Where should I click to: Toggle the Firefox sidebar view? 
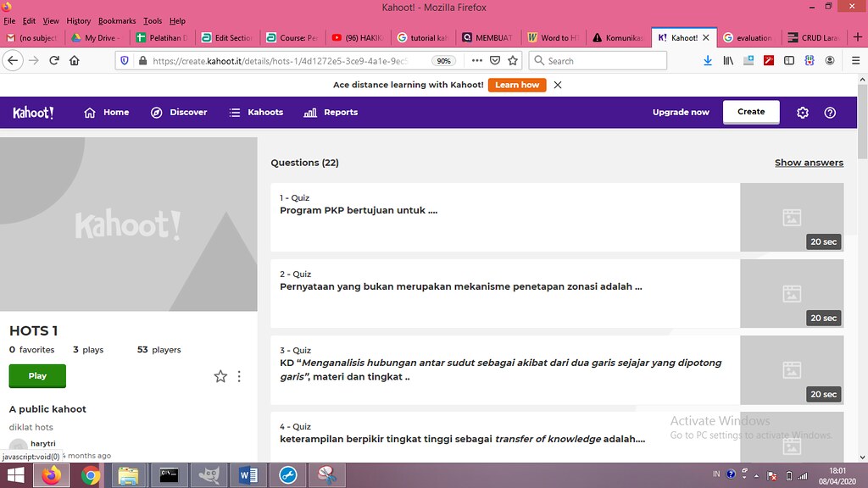(789, 60)
